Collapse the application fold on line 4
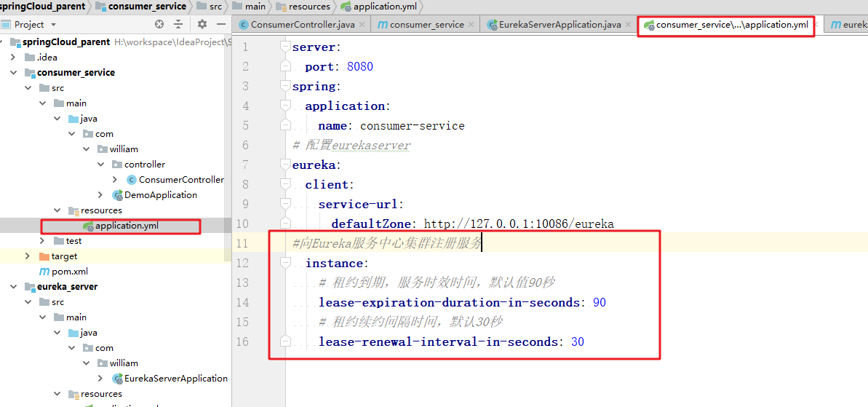This screenshot has width=868, height=407. (285, 106)
